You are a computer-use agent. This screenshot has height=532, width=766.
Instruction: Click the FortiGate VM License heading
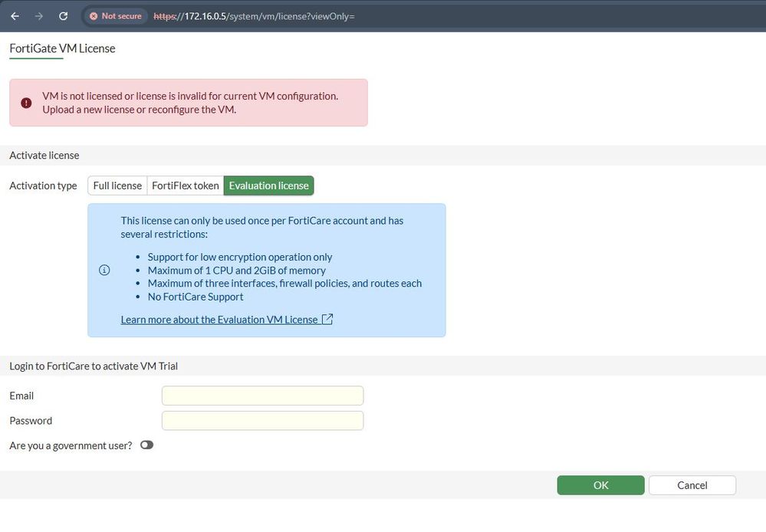[x=62, y=48]
